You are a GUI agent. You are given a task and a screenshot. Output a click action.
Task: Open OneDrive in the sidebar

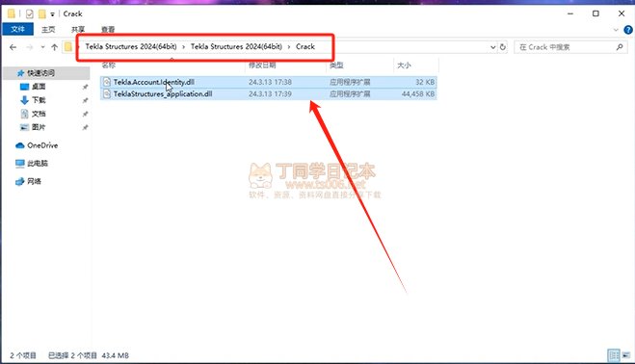(x=42, y=145)
